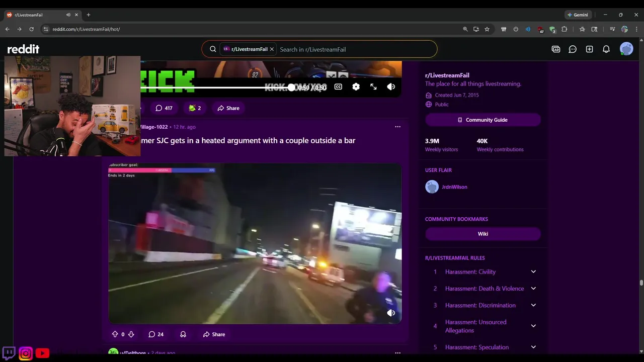This screenshot has height=362, width=644.
Task: Open the SJC heated argument post title
Action: (248, 140)
